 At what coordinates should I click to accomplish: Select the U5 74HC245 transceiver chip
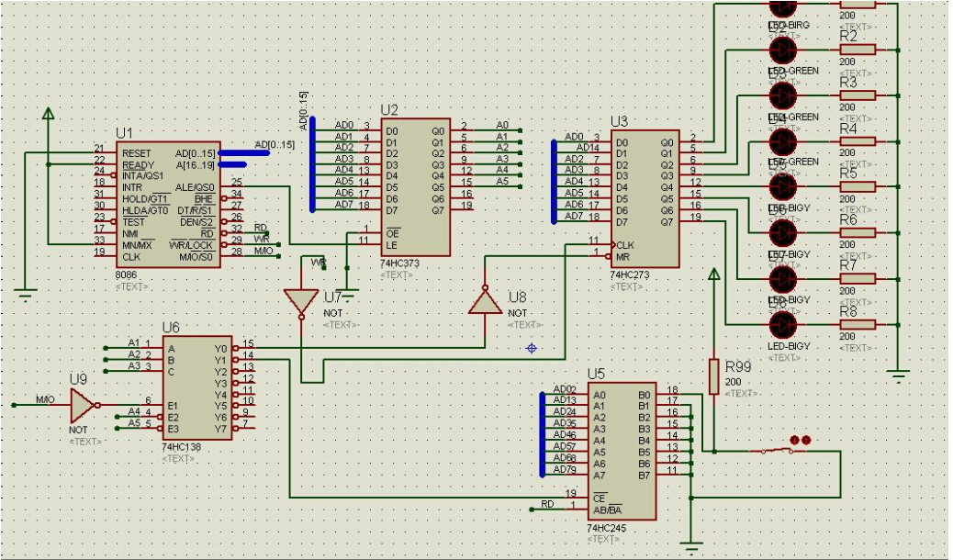(x=620, y=451)
